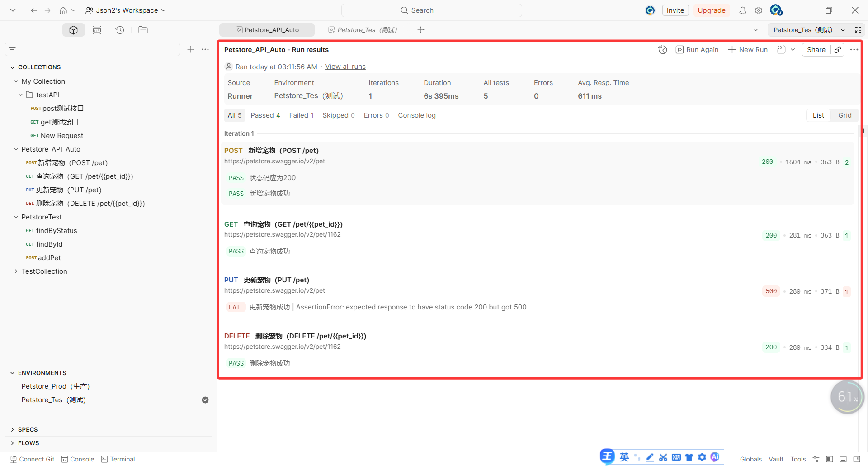Toggle sidebar layout icon in status bar
The height and width of the screenshot is (466, 868).
(830, 459)
